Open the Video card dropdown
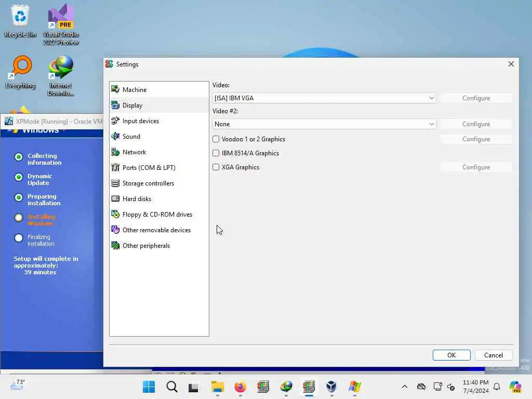The height and width of the screenshot is (399, 532). point(324,98)
